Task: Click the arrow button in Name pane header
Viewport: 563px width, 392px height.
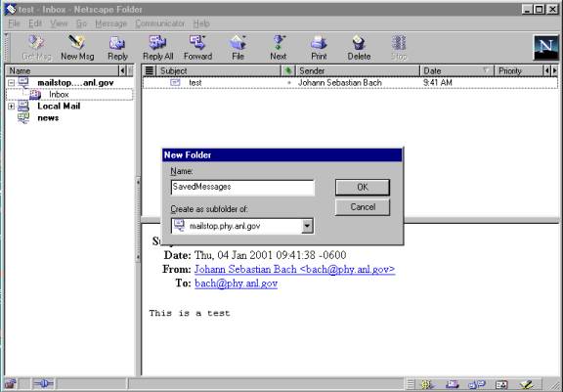Action: pos(122,70)
